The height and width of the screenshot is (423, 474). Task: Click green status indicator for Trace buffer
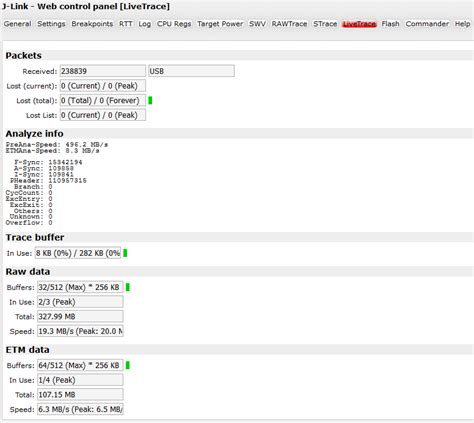[x=125, y=253]
